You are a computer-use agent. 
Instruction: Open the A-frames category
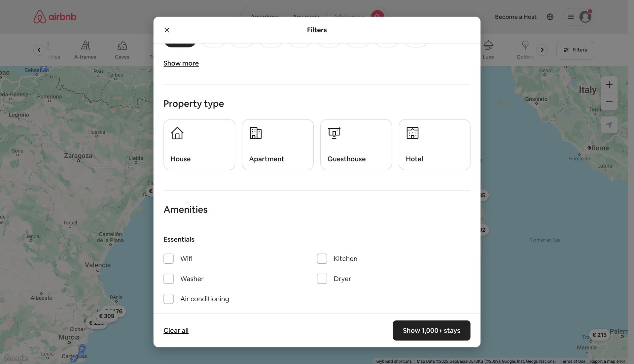point(85,50)
